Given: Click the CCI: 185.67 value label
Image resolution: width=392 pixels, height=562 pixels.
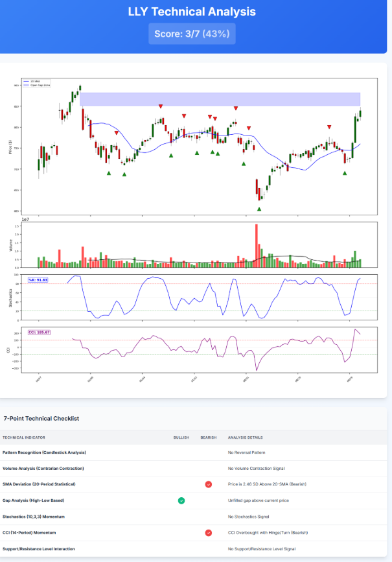Looking at the screenshot, I should click(39, 333).
